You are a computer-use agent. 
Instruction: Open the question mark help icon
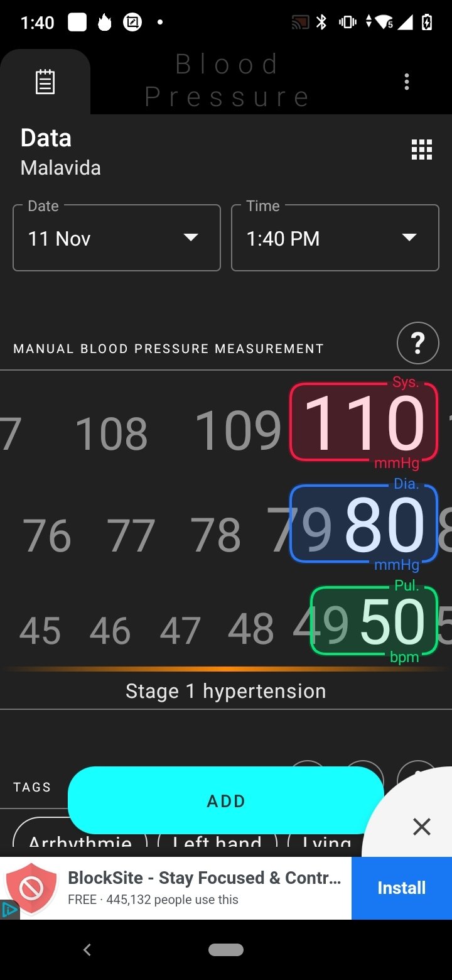417,343
